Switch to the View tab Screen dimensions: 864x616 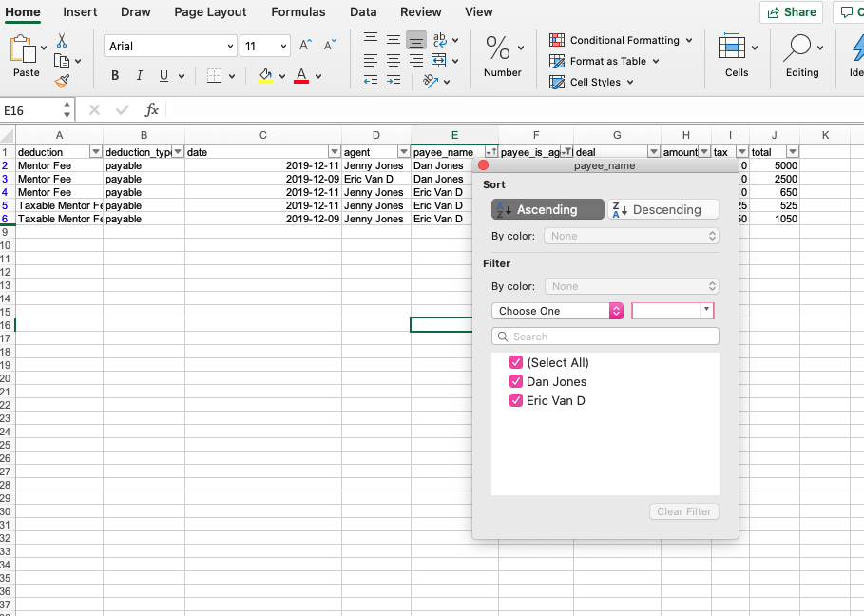click(478, 12)
